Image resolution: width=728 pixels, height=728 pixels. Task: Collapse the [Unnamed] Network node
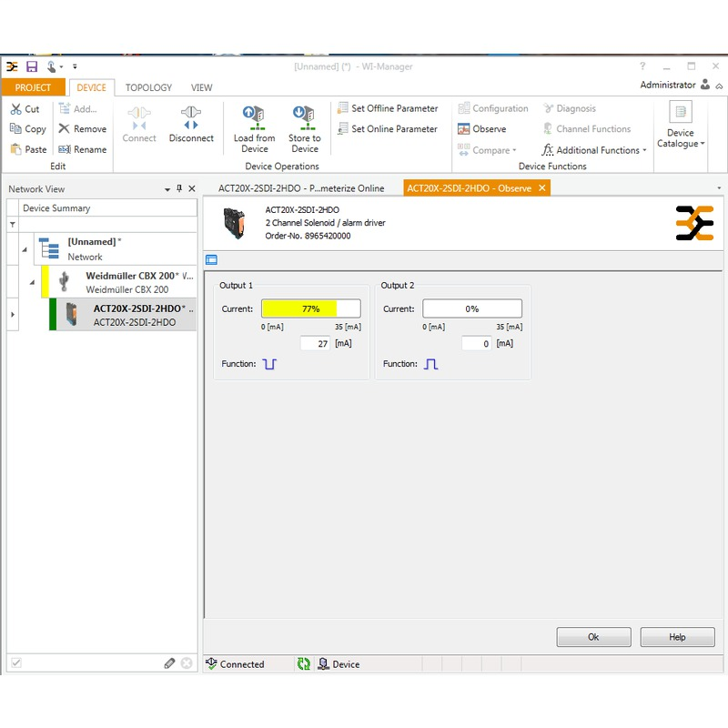click(25, 249)
